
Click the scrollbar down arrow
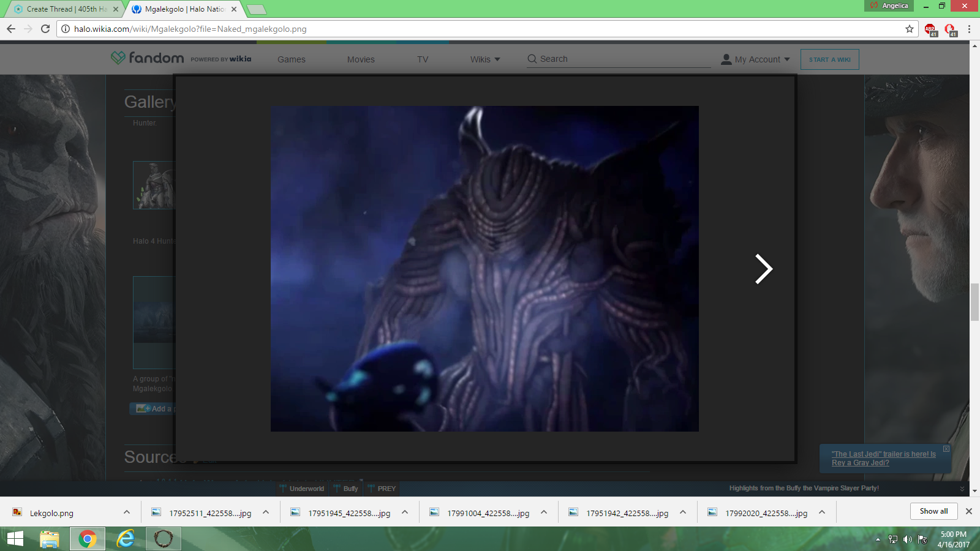point(974,491)
